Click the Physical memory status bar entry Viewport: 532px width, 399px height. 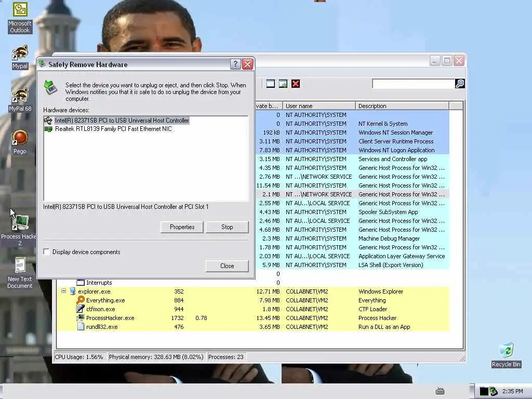coord(156,357)
